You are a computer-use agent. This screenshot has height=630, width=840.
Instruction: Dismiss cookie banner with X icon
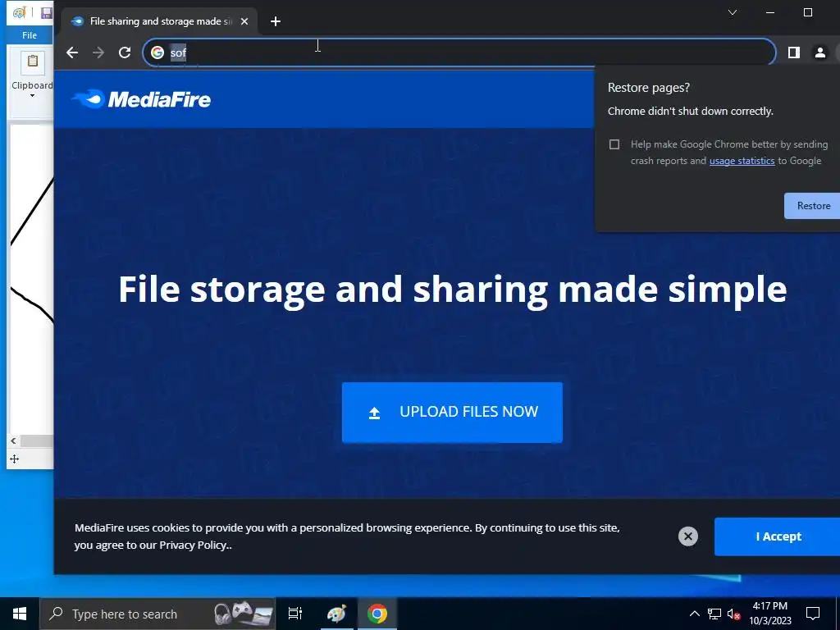(x=688, y=536)
